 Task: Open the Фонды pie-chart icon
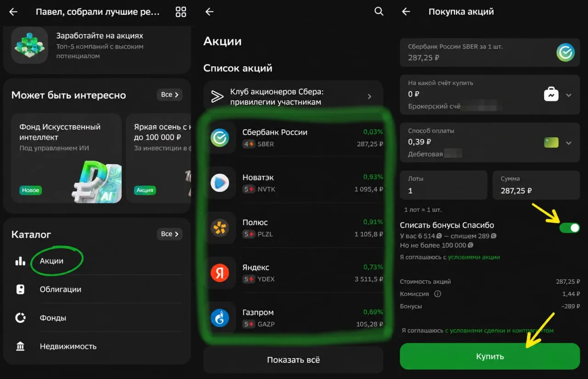pos(20,318)
